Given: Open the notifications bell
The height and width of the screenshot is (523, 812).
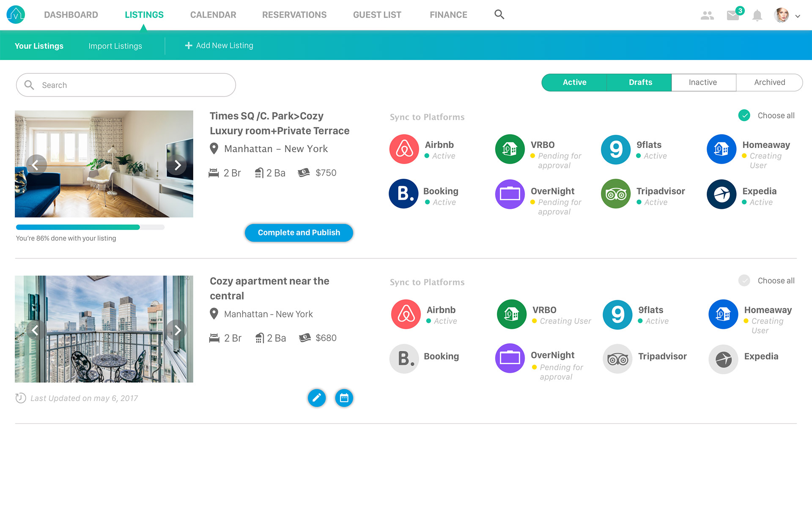Looking at the screenshot, I should click(x=757, y=16).
